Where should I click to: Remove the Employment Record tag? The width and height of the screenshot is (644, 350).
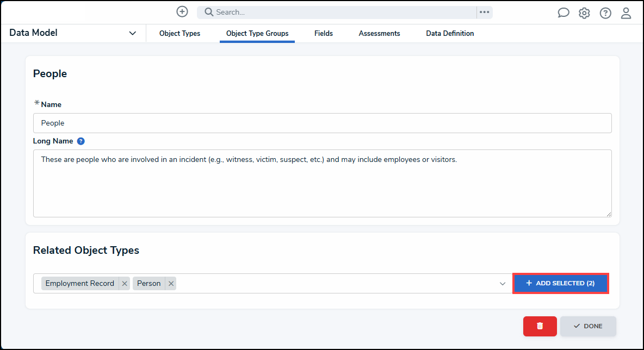click(x=125, y=284)
